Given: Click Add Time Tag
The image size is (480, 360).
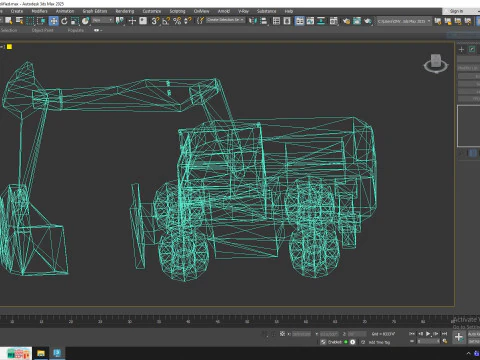Looking at the screenshot, I should pyautogui.click(x=379, y=342).
